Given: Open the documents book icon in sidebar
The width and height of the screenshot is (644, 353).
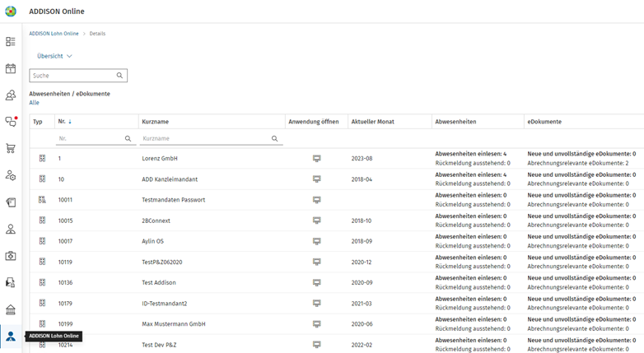Looking at the screenshot, I should click(11, 202).
